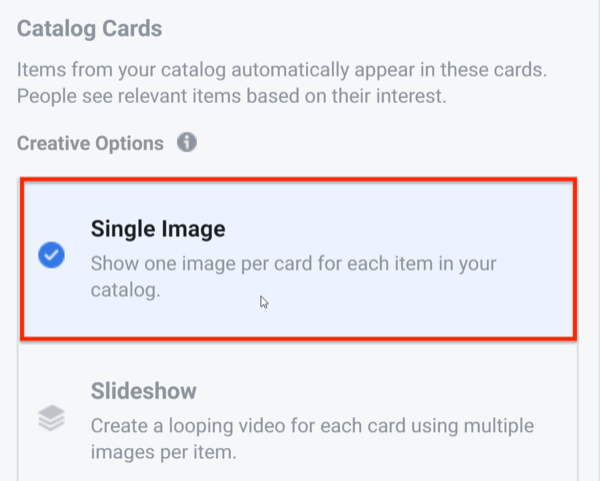Image resolution: width=600 pixels, height=481 pixels.
Task: Select the Single Image title text
Action: click(158, 229)
